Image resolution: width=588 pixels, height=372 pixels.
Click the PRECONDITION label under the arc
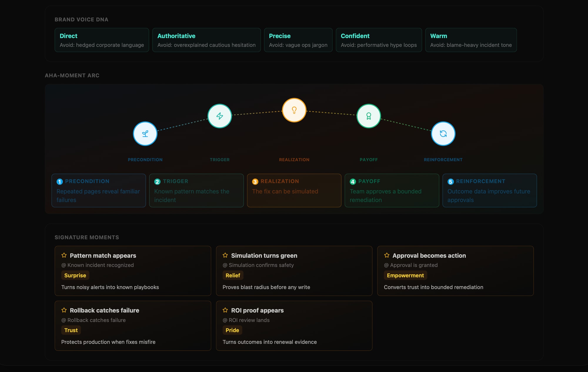145,160
